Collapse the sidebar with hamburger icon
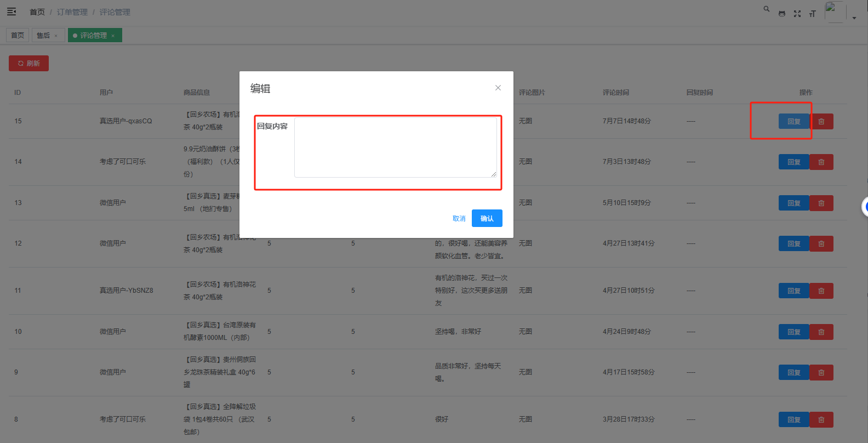 point(12,12)
